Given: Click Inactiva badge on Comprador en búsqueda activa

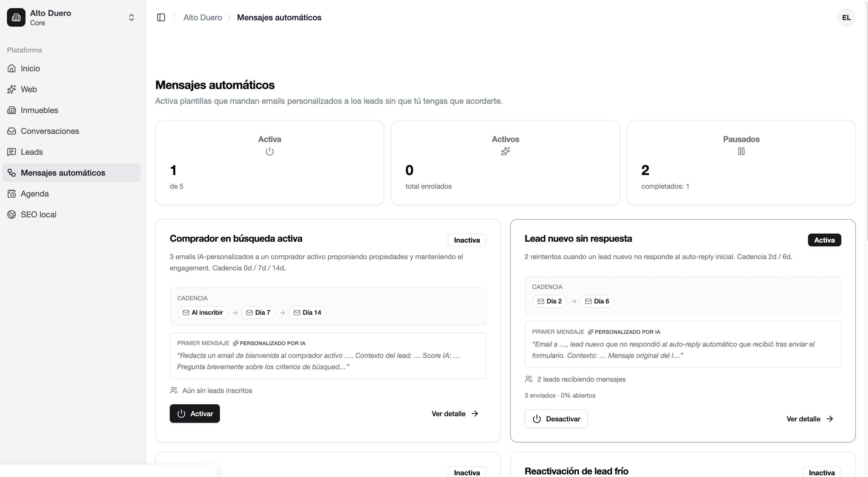Looking at the screenshot, I should tap(467, 240).
